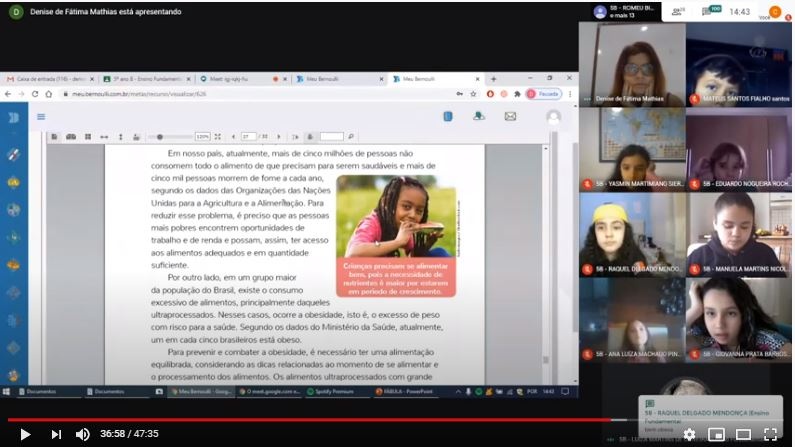Go to browser home page
The width and height of the screenshot is (795, 447).
[x=49, y=94]
